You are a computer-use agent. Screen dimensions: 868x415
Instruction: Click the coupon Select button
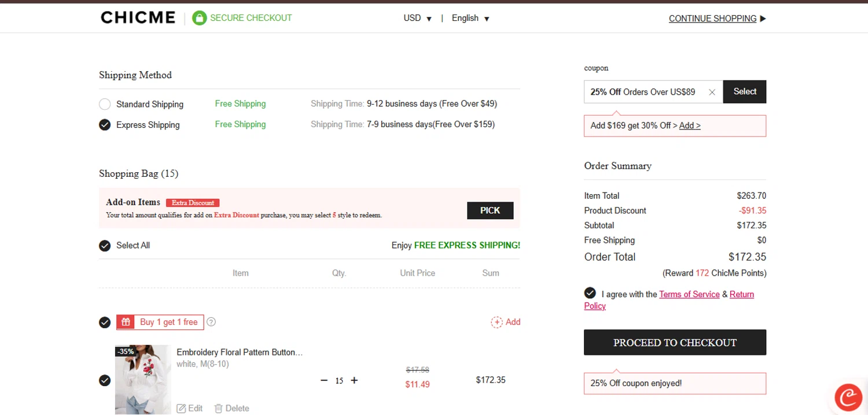point(745,91)
